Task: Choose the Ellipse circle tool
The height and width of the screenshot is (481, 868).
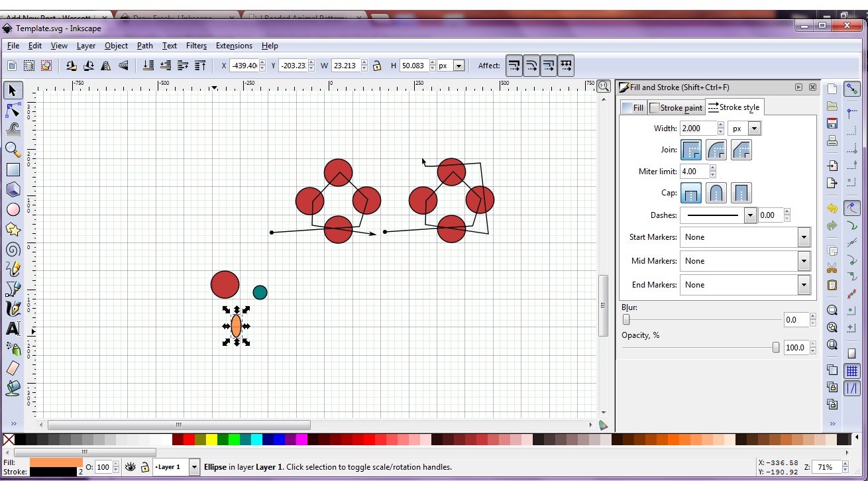Action: [x=13, y=209]
